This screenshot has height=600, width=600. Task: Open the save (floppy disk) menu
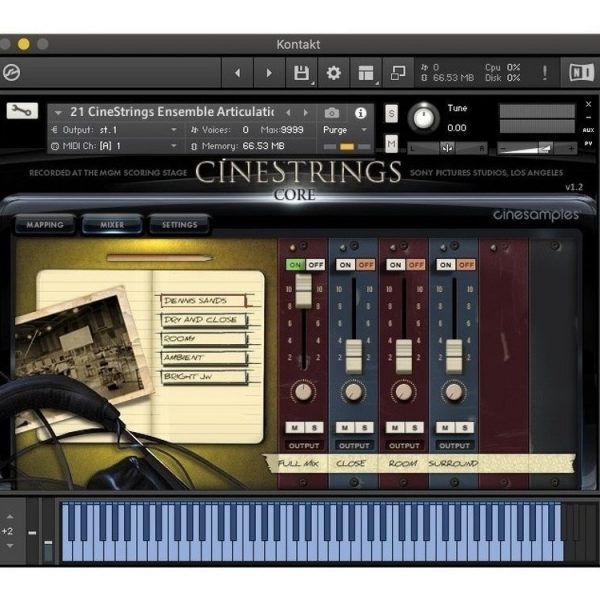point(302,73)
